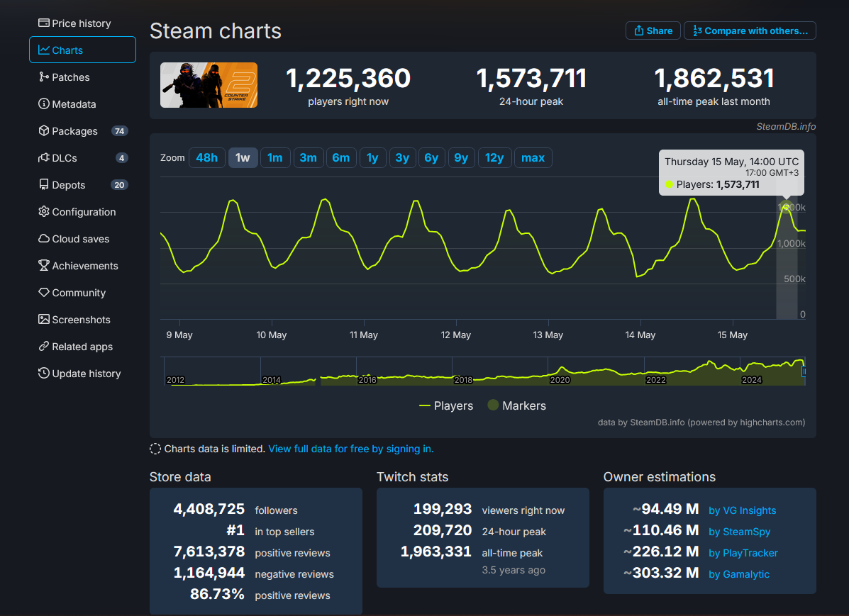
Task: Click the 4,408,725 followers value
Action: (x=209, y=510)
